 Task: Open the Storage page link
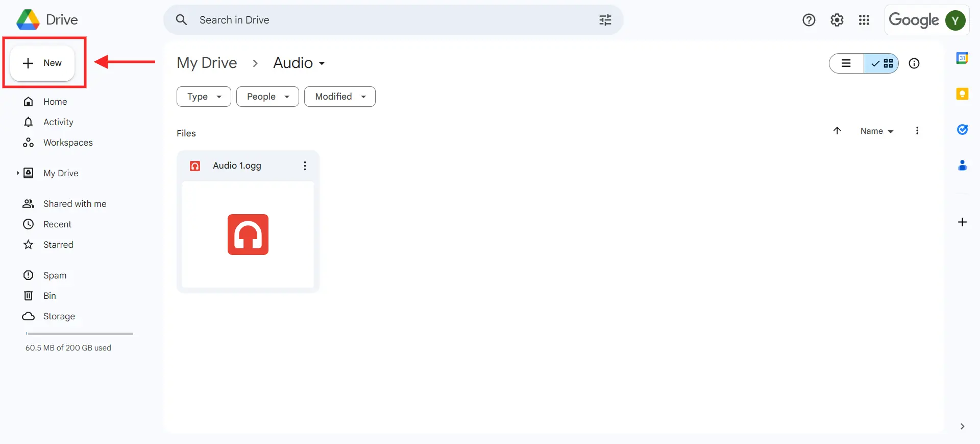click(x=60, y=316)
